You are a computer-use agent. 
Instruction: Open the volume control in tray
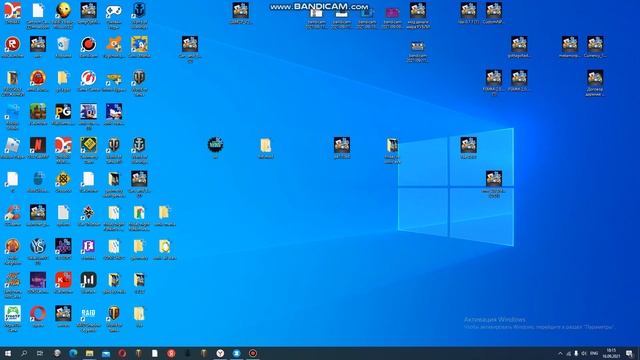[x=584, y=353]
